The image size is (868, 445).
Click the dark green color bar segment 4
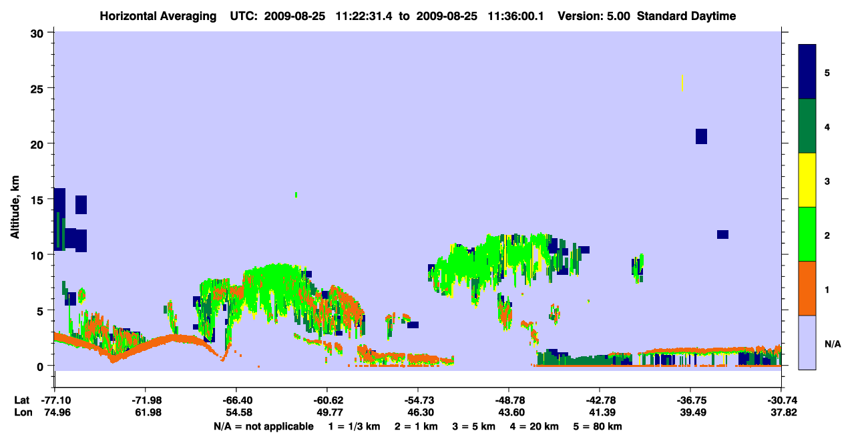coord(807,126)
